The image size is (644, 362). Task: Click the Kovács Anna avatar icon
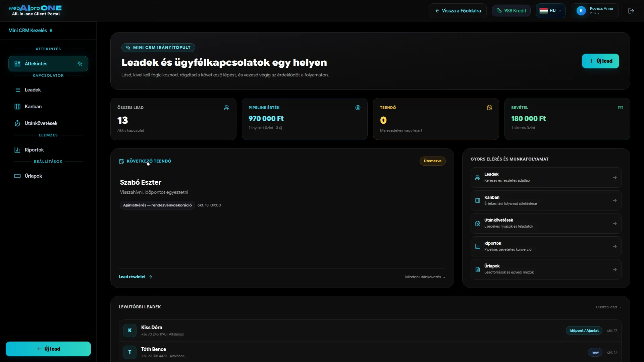(x=581, y=11)
